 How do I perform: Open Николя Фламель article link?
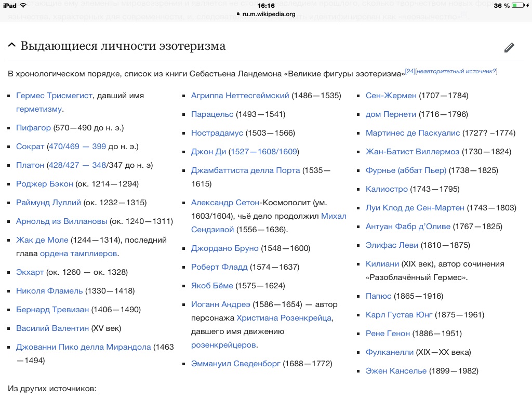coord(49,291)
